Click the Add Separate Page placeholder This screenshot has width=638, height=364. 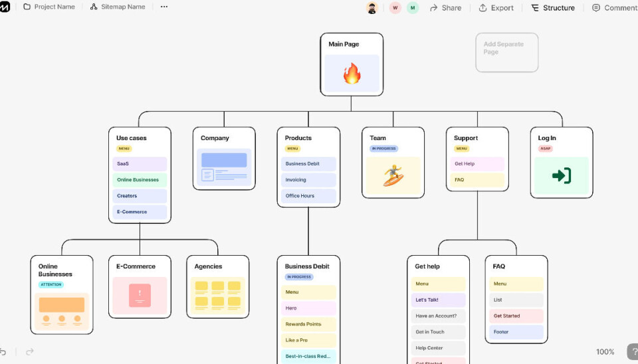click(506, 52)
